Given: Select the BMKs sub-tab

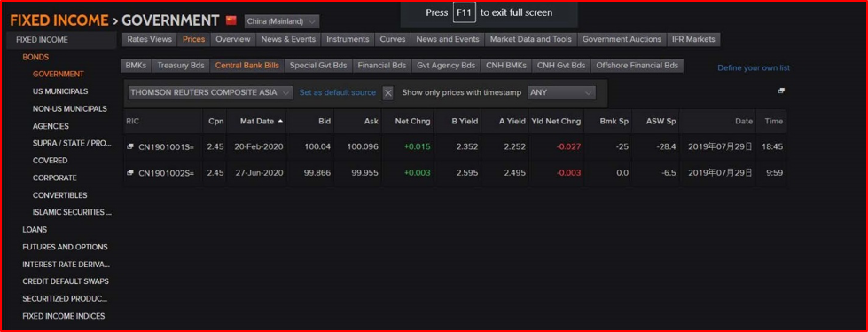Looking at the screenshot, I should click(x=136, y=66).
